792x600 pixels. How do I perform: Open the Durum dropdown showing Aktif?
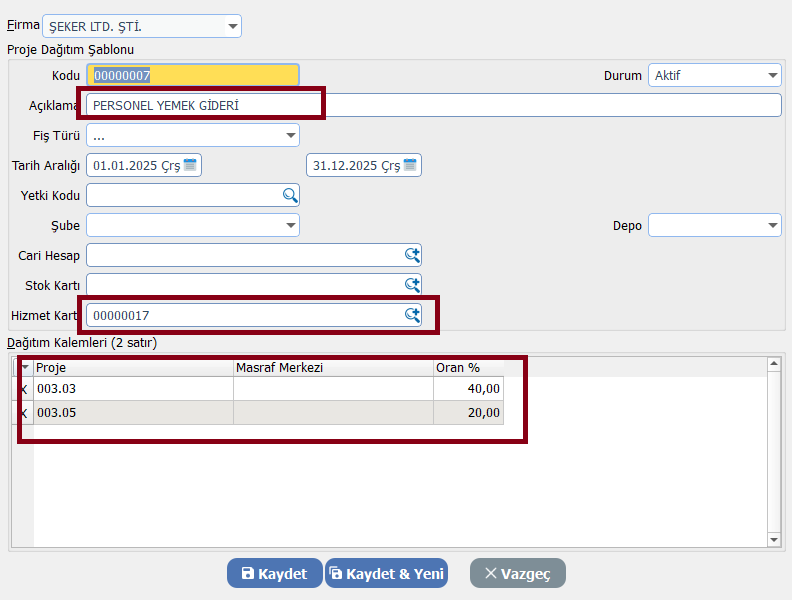pos(772,75)
